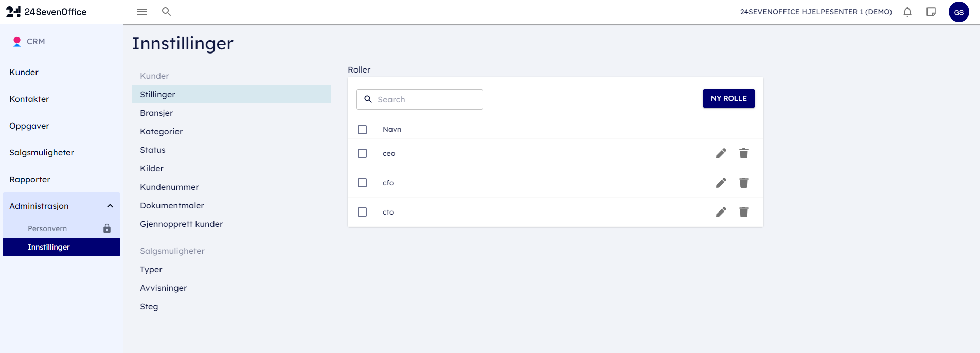980x353 pixels.
Task: Edit the cto role with pencil icon
Action: point(721,212)
